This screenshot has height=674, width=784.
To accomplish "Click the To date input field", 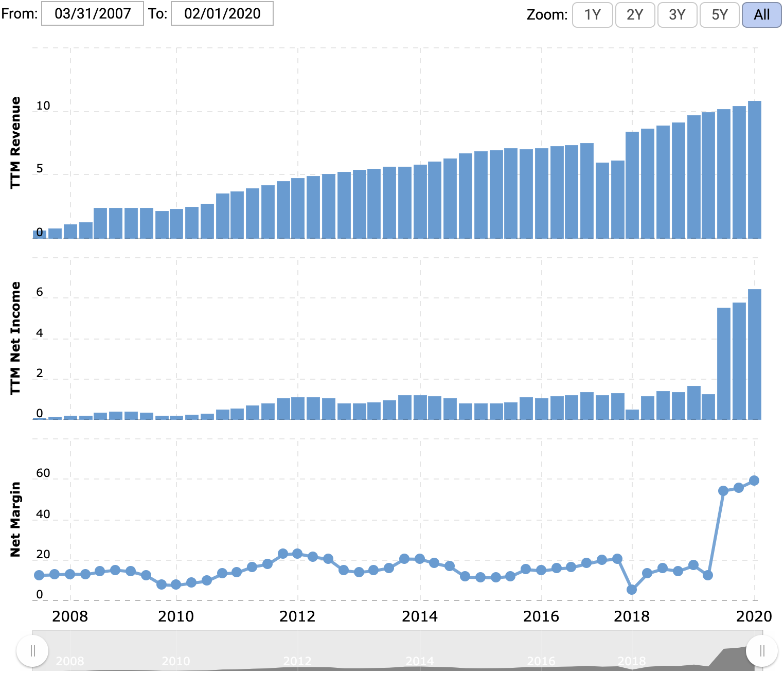I will tap(222, 13).
